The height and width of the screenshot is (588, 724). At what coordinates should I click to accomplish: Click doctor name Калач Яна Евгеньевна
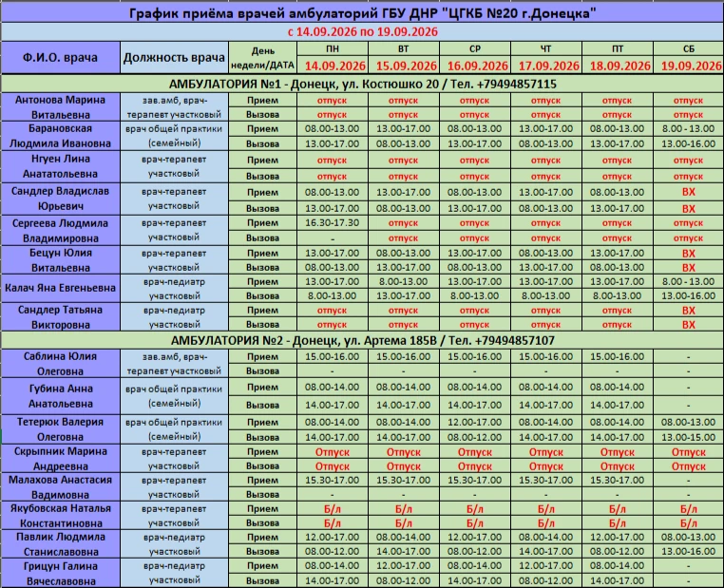click(61, 288)
